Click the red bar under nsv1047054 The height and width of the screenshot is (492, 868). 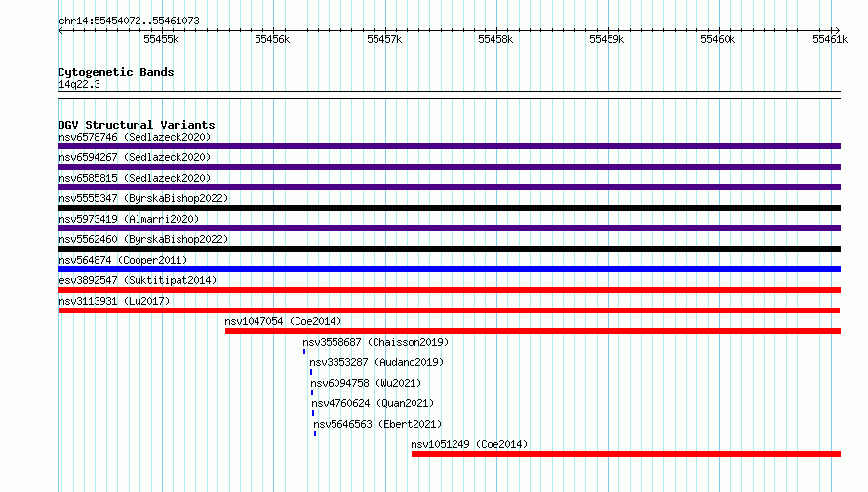point(533,331)
